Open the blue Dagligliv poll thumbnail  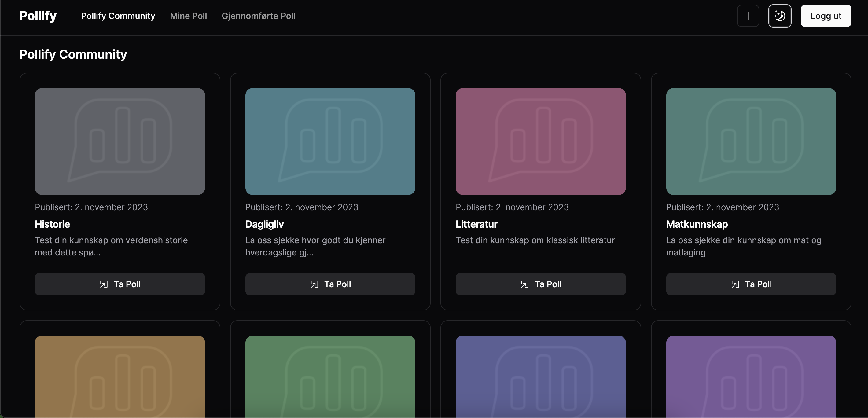point(330,141)
